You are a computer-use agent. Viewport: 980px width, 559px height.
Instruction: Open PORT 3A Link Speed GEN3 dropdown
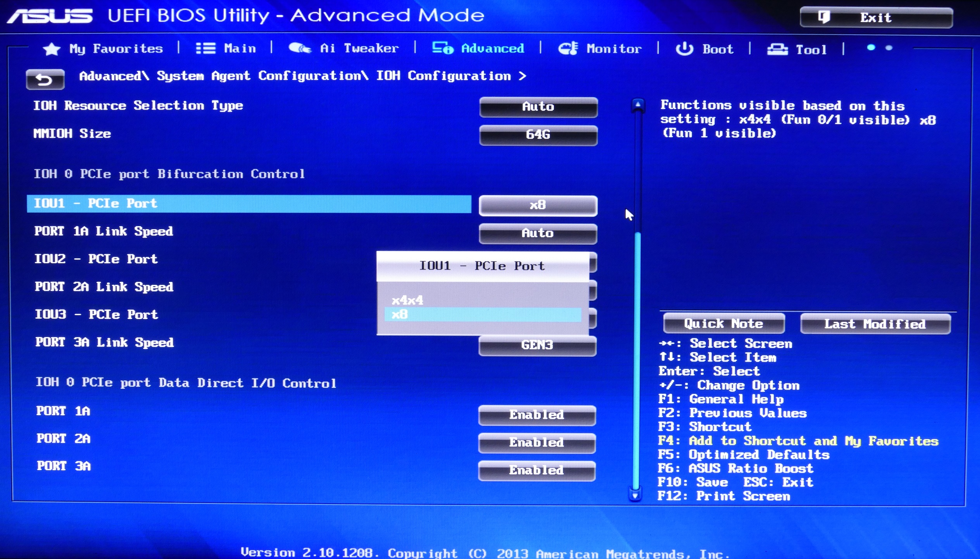point(537,345)
